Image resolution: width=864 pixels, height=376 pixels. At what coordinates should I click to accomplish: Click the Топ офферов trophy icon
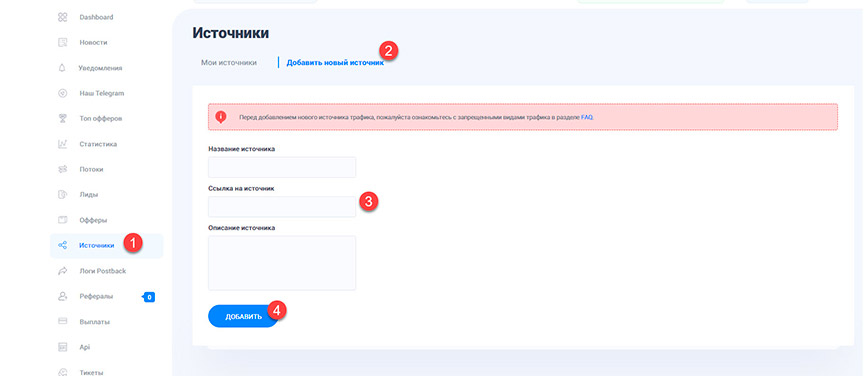pos(62,119)
